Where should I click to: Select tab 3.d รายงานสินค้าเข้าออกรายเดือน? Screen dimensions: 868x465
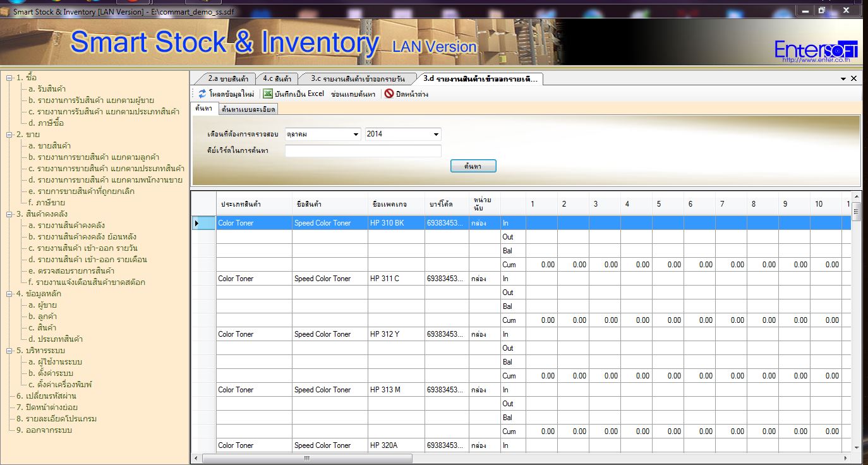480,79
